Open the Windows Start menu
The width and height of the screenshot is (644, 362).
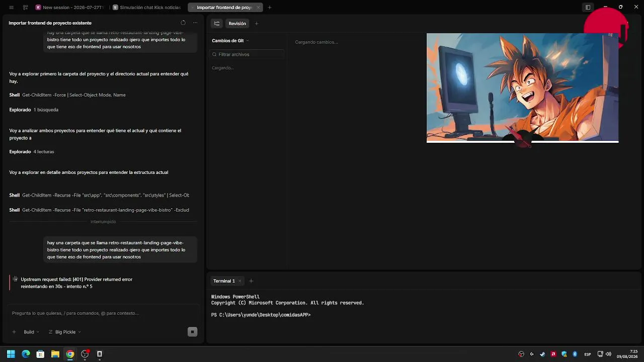point(11,354)
